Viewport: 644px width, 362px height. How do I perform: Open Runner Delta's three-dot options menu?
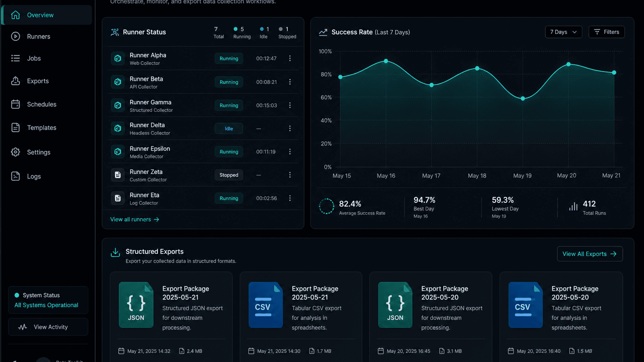tap(290, 128)
